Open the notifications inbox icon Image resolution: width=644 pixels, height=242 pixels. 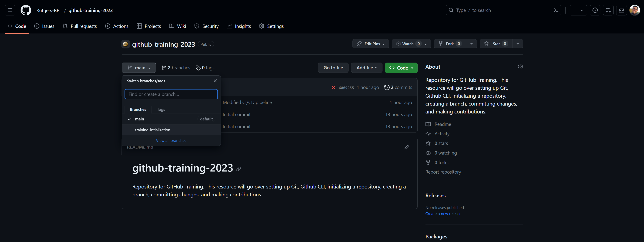click(622, 10)
